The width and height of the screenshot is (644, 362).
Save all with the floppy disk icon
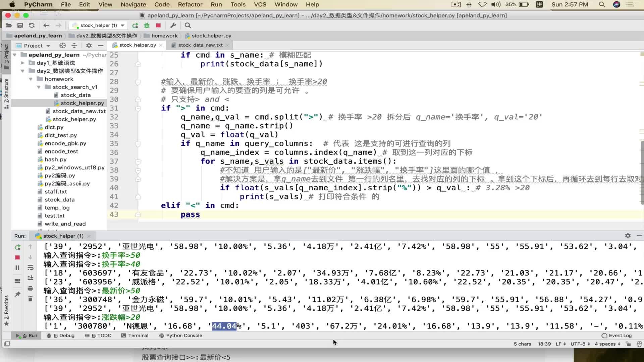[x=20, y=25]
